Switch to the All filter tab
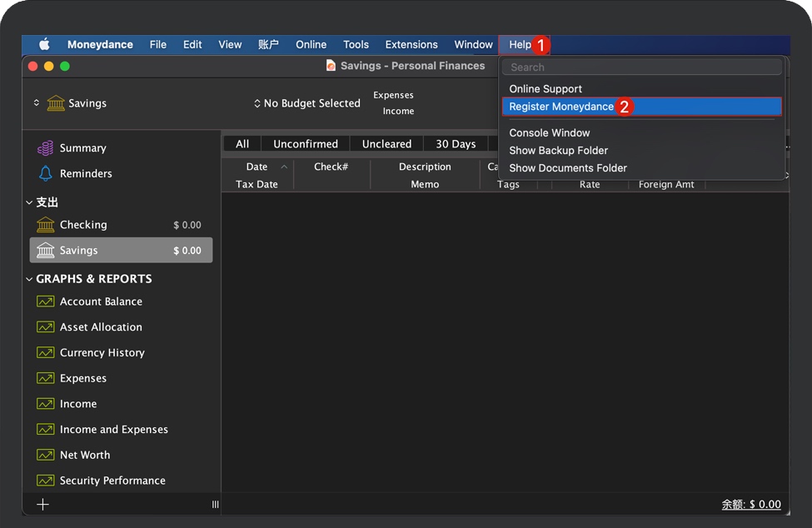This screenshot has width=812, height=528. (x=242, y=144)
